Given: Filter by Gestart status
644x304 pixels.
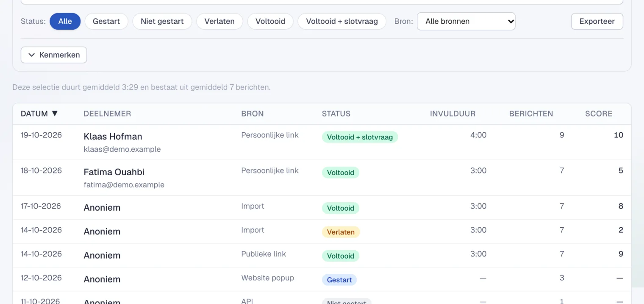Looking at the screenshot, I should (106, 21).
